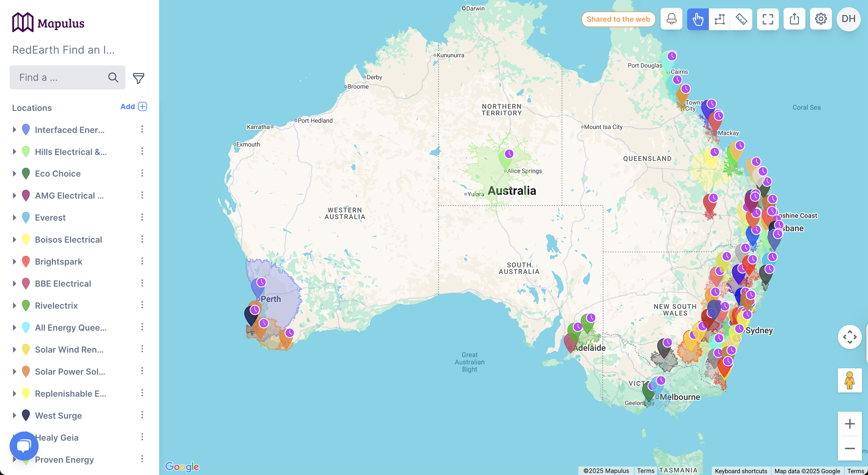868x475 pixels.
Task: Select the Replenishable E... row
Action: tap(80, 394)
